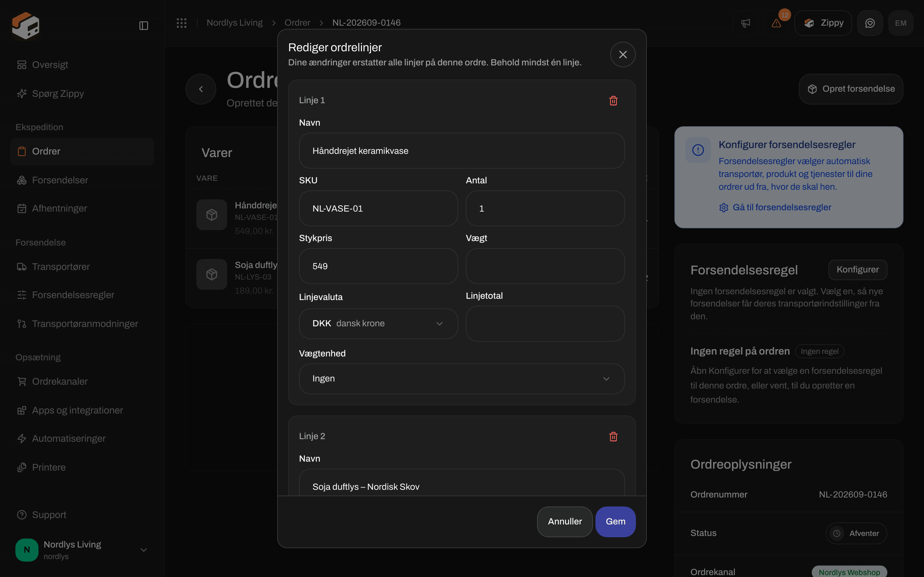This screenshot has width=924, height=577.
Task: Open Zippy assistant button
Action: [x=823, y=23]
